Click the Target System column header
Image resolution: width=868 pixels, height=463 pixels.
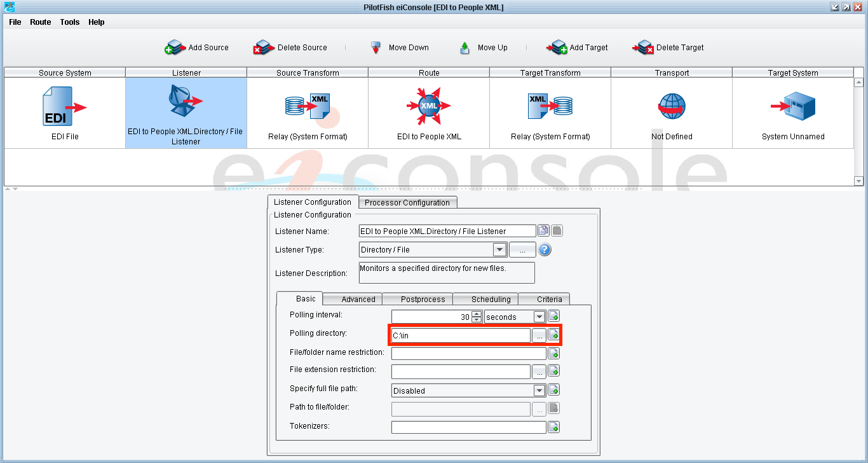793,73
